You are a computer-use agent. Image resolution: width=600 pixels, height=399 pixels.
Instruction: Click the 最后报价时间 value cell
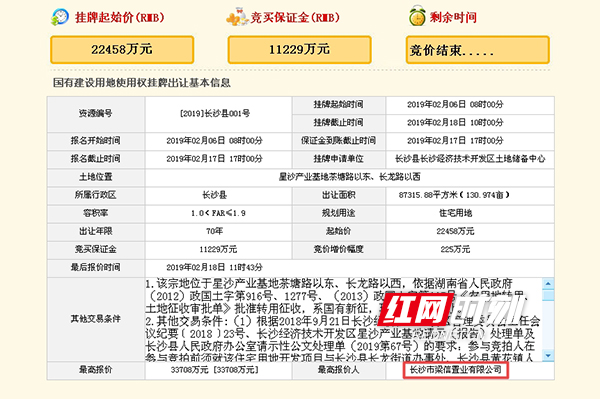click(349, 267)
